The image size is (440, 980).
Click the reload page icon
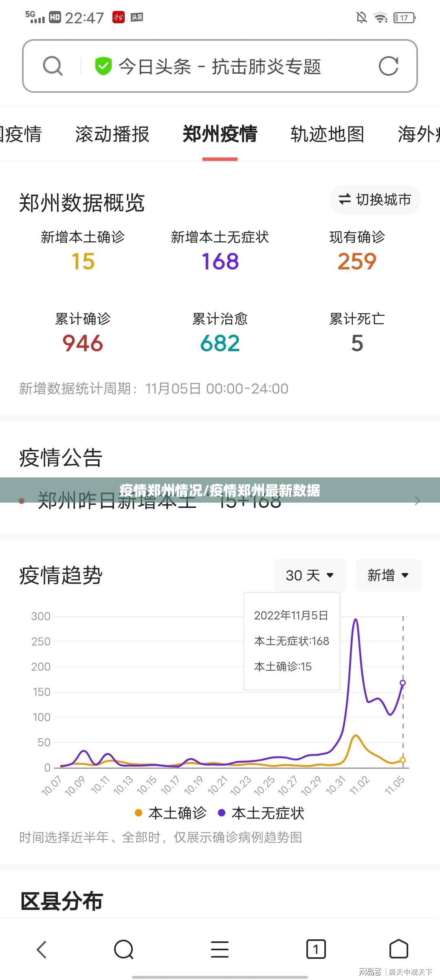(388, 66)
